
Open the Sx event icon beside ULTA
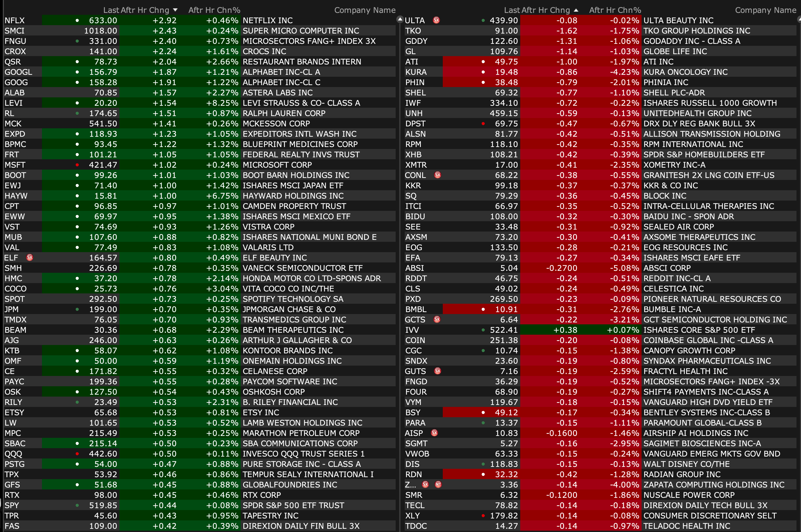pyautogui.click(x=436, y=20)
